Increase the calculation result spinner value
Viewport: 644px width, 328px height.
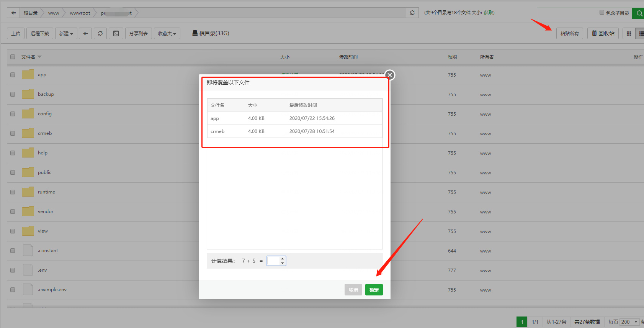(x=283, y=259)
